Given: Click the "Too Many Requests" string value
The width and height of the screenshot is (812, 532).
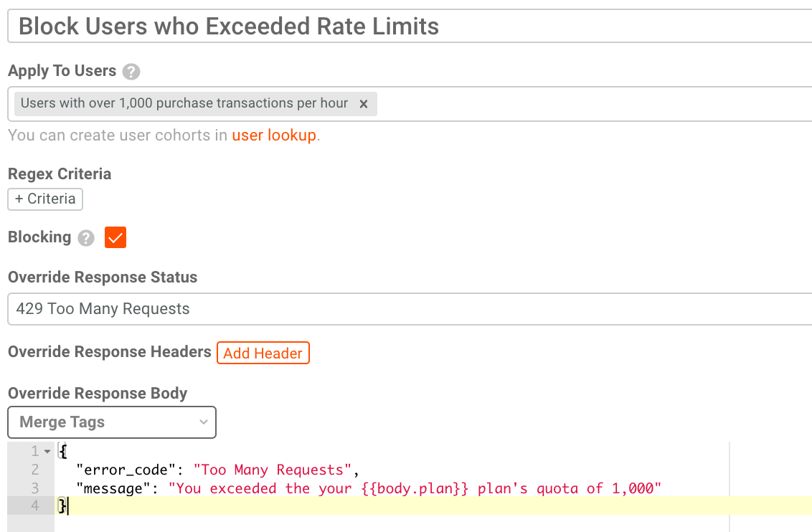Looking at the screenshot, I should 273,470.
